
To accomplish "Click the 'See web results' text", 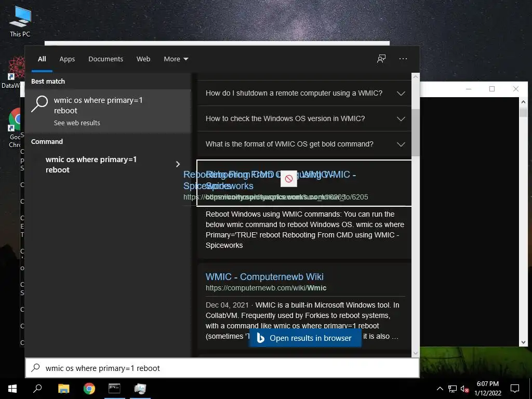I will click(x=77, y=123).
